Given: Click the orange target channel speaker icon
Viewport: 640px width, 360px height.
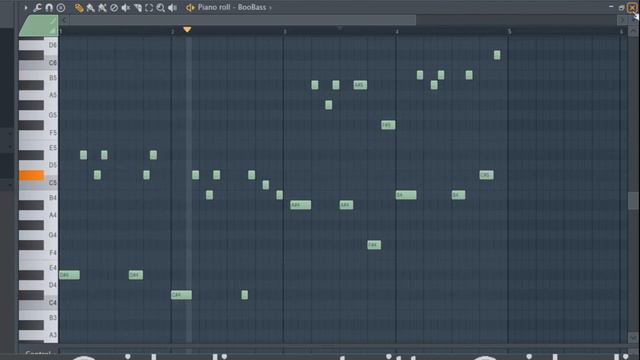Looking at the screenshot, I should click(190, 7).
